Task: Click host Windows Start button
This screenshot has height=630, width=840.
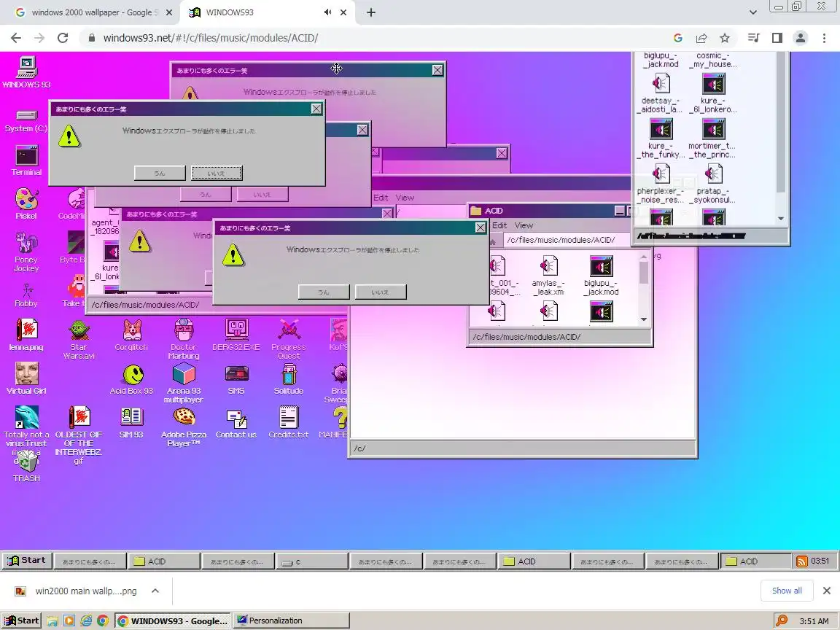Action: click(21, 621)
